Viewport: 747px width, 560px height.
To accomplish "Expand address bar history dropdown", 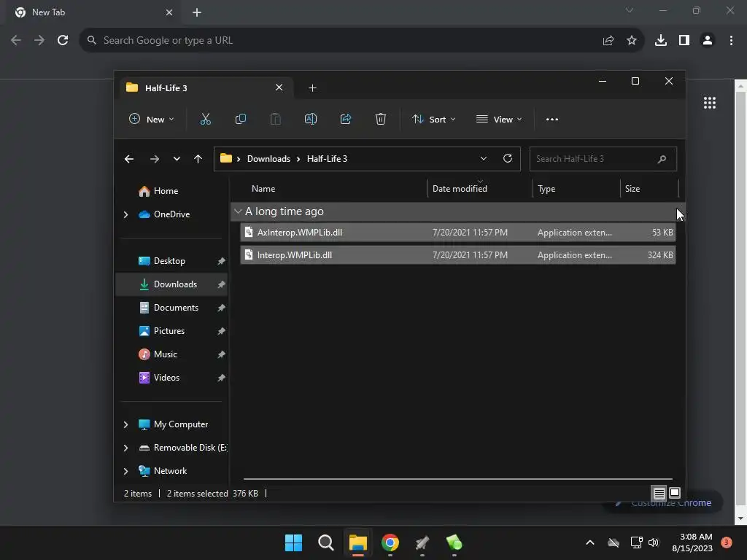I will (484, 158).
